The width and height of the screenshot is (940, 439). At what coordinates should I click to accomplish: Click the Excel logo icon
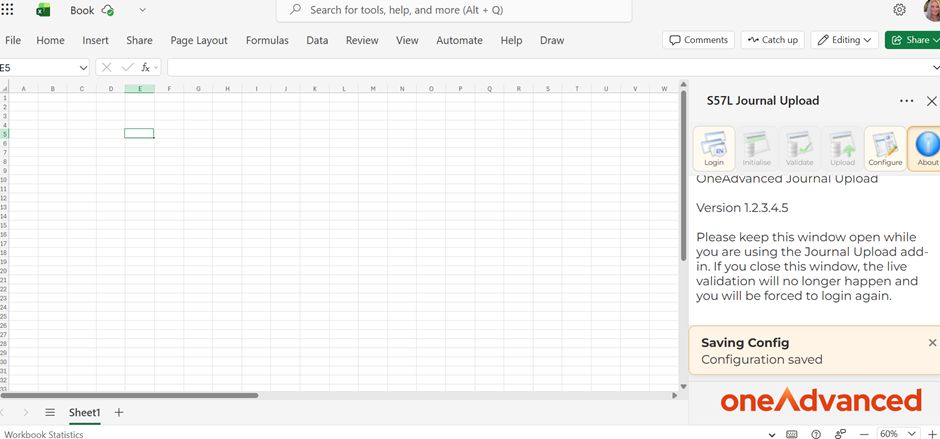click(x=43, y=10)
